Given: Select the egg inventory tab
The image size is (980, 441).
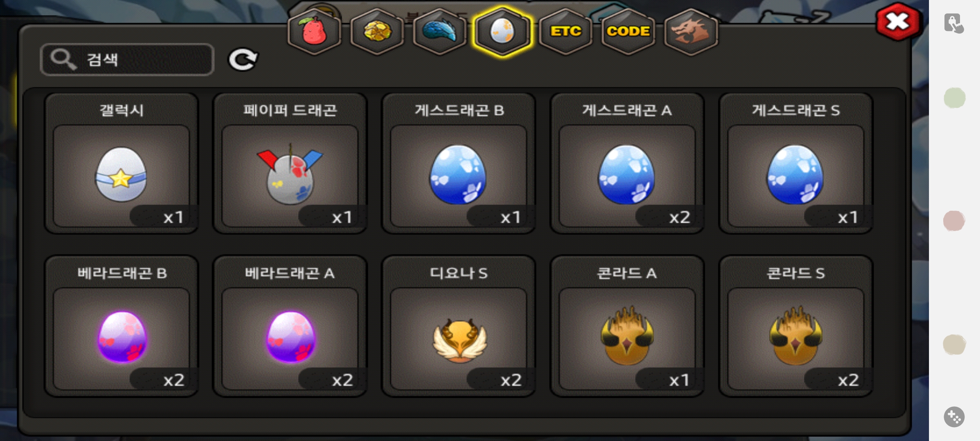Looking at the screenshot, I should coord(502,31).
